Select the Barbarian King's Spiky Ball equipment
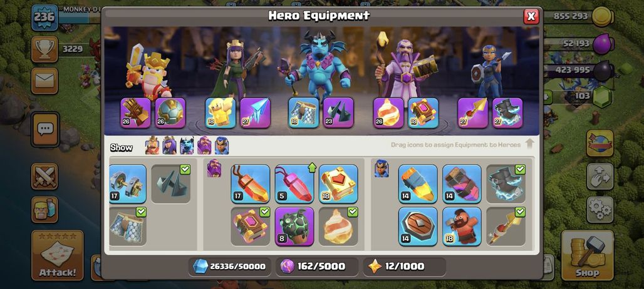 [170, 113]
